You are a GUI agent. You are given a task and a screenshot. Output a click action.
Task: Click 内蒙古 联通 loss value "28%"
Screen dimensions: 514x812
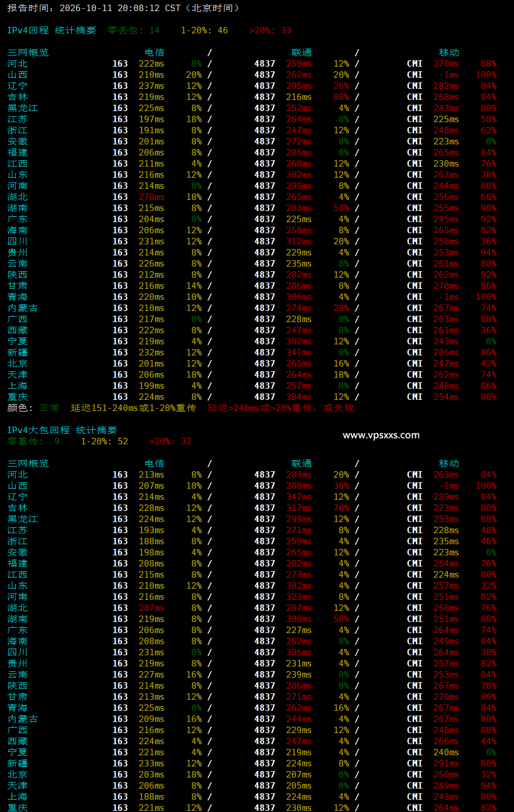tap(341, 308)
